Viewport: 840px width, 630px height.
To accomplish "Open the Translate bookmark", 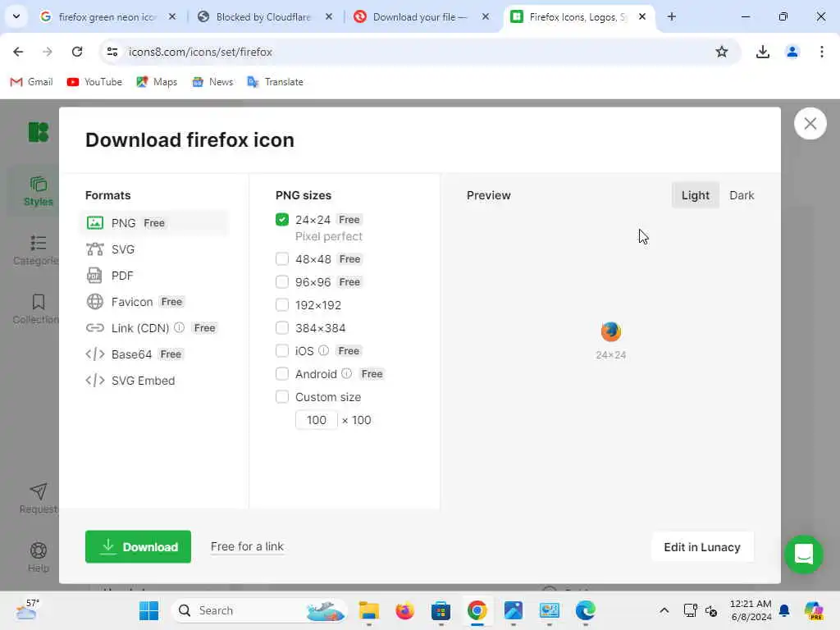I will pyautogui.click(x=276, y=82).
